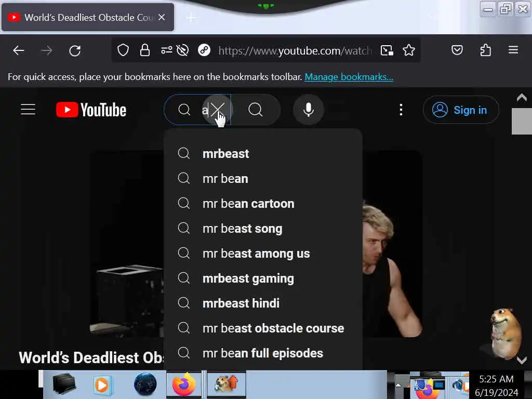
Task: Open tracking protection shield icon
Action: [x=123, y=50]
